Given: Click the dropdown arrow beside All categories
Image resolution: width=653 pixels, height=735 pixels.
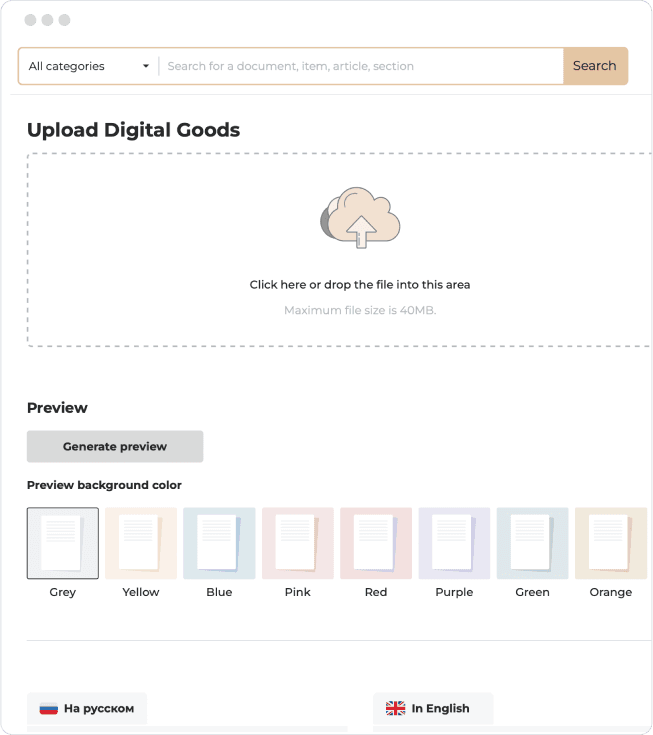Looking at the screenshot, I should [x=146, y=66].
